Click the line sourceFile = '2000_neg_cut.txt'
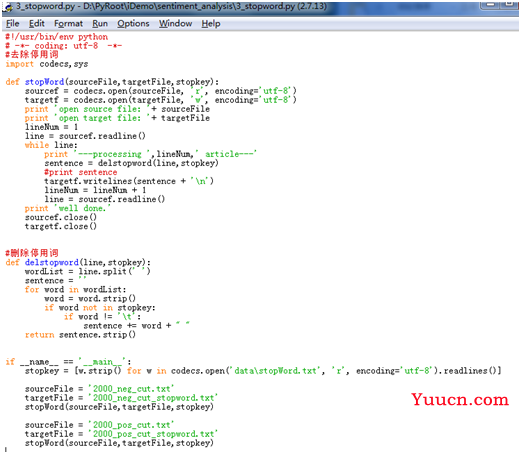Image resolution: width=521 pixels, height=454 pixels. tap(99, 389)
